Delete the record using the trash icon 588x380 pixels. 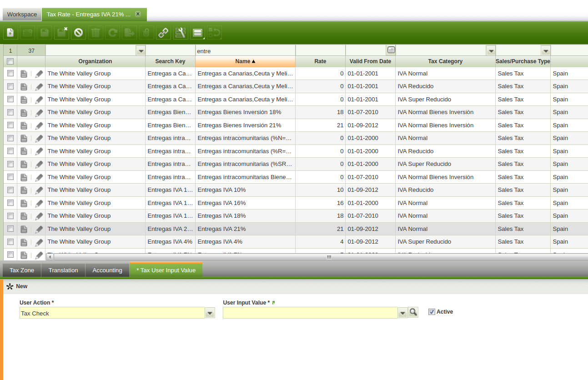click(x=95, y=32)
